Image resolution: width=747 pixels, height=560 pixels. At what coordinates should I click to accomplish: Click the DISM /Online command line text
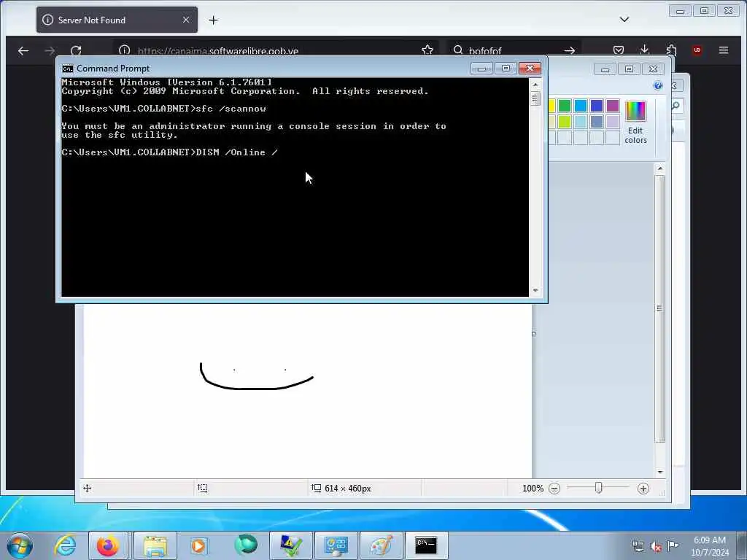coord(237,152)
